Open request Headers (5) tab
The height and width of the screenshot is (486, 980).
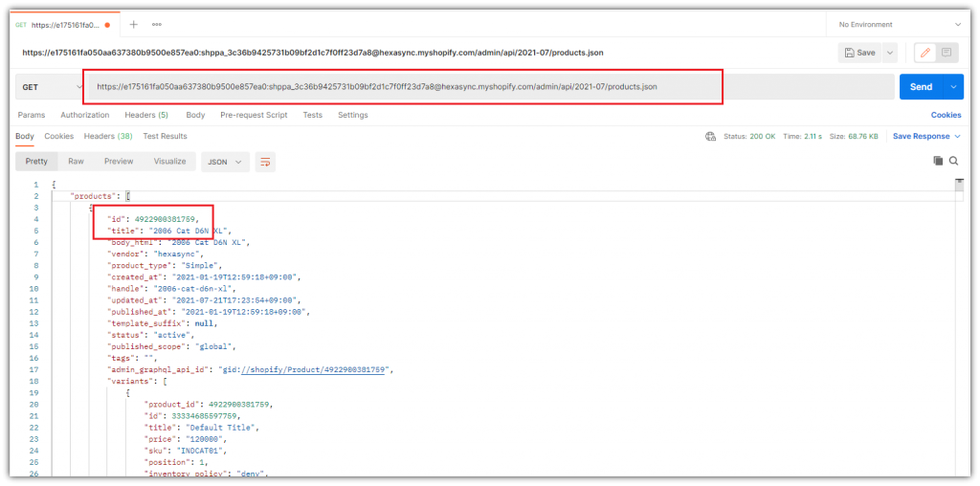coord(146,115)
